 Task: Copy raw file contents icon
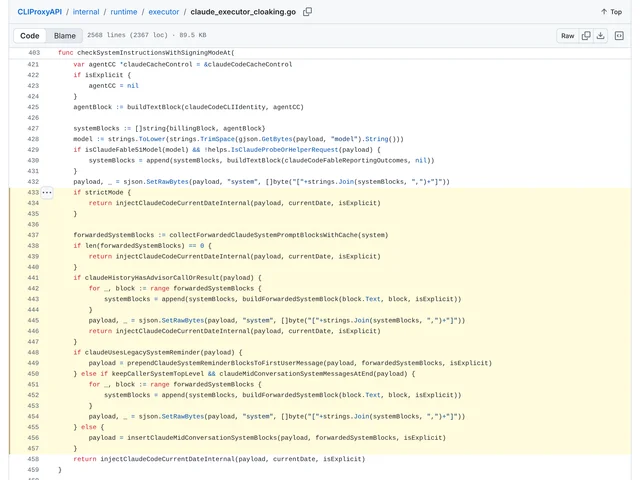click(x=586, y=36)
